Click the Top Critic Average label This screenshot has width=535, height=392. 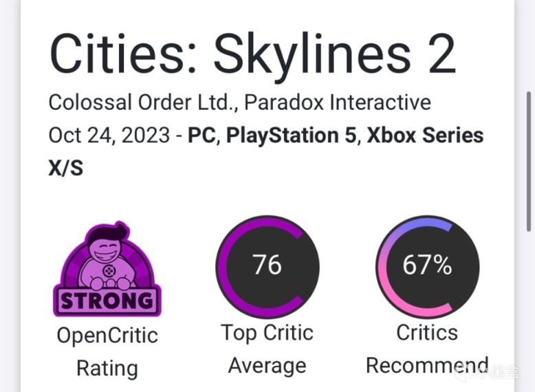[267, 349]
